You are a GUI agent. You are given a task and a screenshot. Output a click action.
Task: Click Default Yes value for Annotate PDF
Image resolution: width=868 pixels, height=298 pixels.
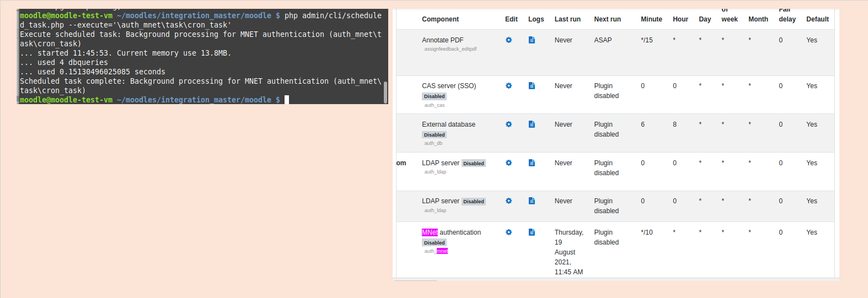pyautogui.click(x=811, y=40)
